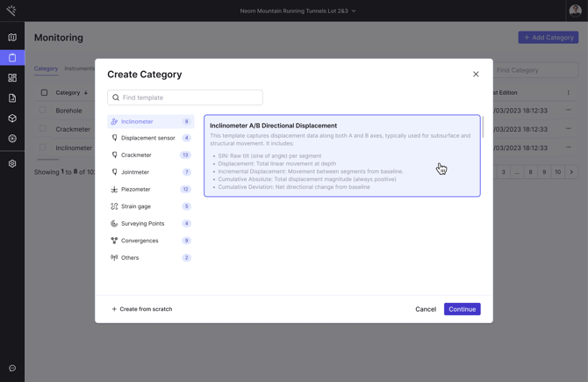This screenshot has height=382, width=588.
Task: Click the map icon in left sidebar
Action: [12, 38]
